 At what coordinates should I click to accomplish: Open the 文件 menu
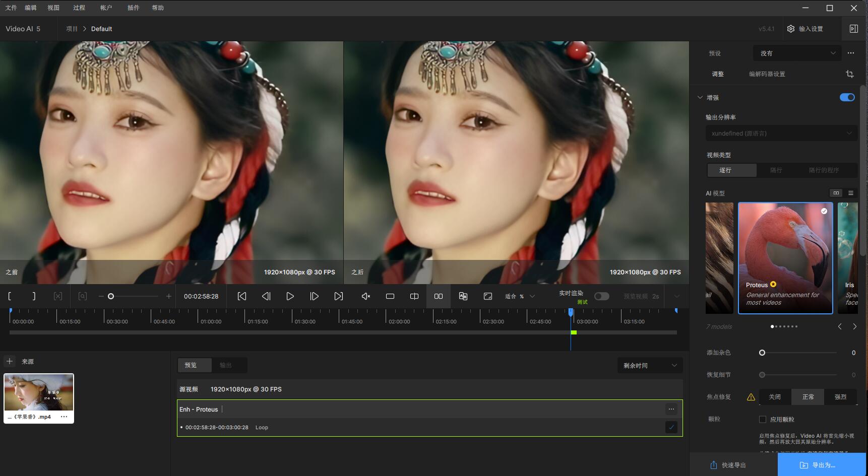(x=11, y=8)
